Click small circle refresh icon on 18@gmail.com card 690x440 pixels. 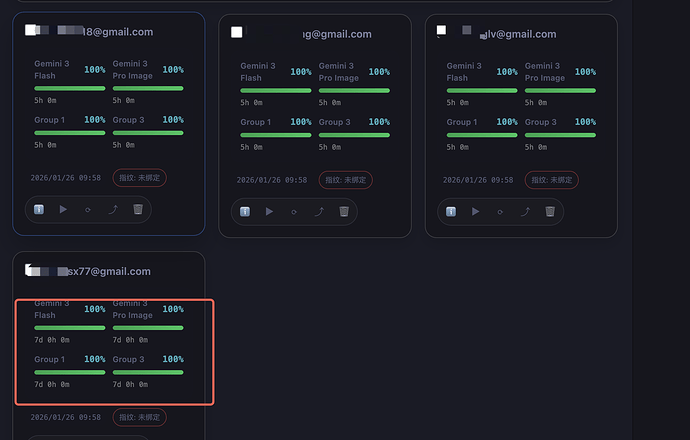(x=88, y=210)
